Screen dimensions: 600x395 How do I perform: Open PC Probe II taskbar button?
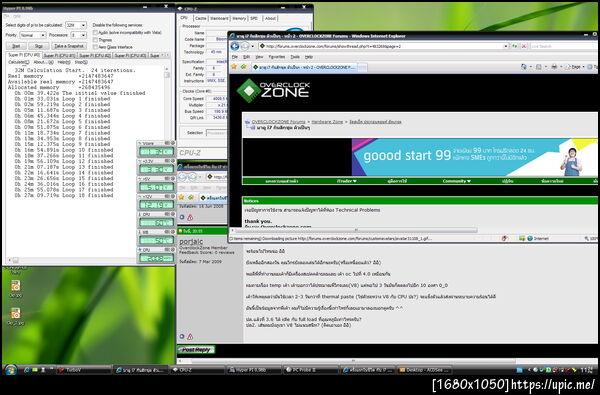[x=311, y=370]
